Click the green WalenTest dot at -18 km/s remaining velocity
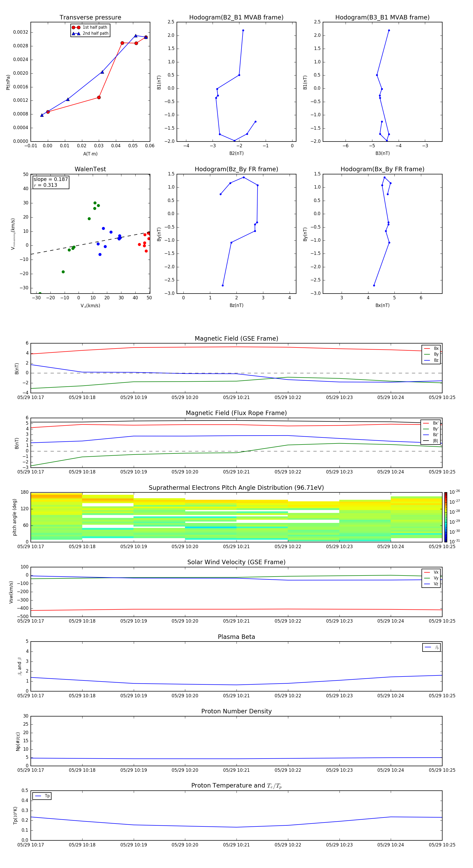This screenshot has width=473, height=868. coord(63,272)
